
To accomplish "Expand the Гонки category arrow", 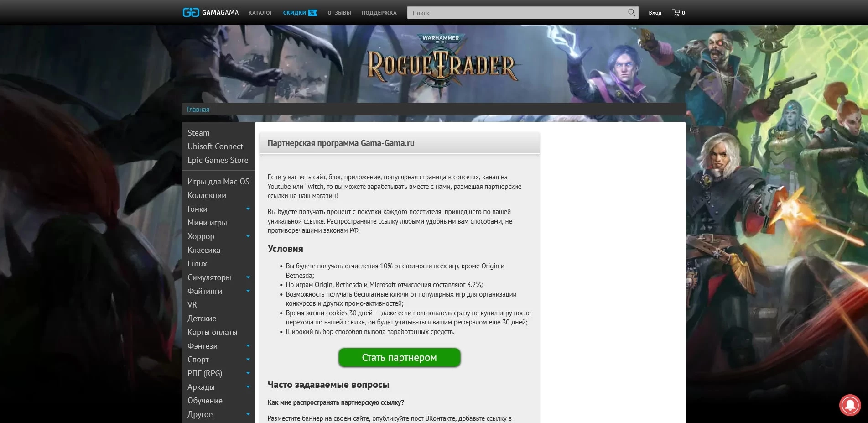I will (248, 209).
